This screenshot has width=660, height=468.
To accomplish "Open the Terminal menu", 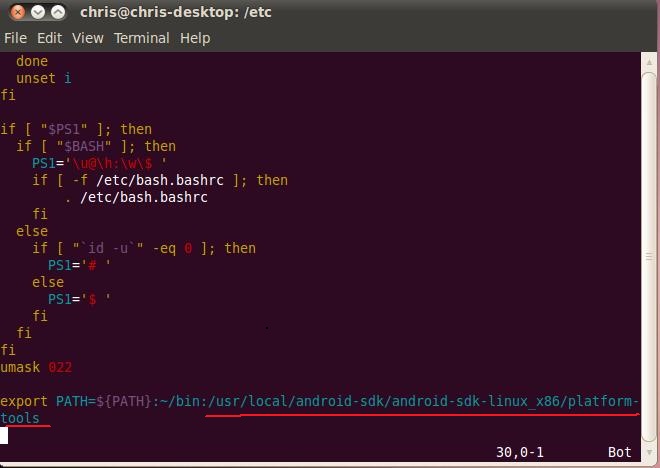I will pos(141,38).
